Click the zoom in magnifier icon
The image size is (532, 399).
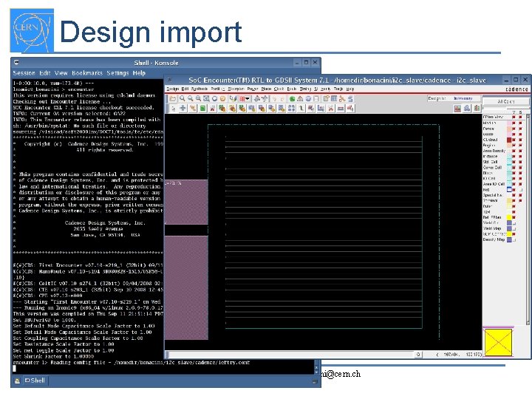click(183, 99)
